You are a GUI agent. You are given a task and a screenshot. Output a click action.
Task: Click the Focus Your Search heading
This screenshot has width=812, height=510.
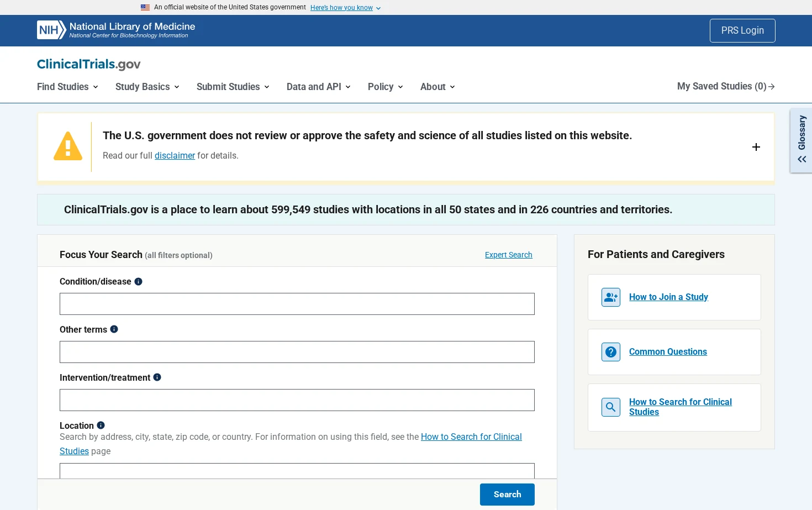pos(101,255)
